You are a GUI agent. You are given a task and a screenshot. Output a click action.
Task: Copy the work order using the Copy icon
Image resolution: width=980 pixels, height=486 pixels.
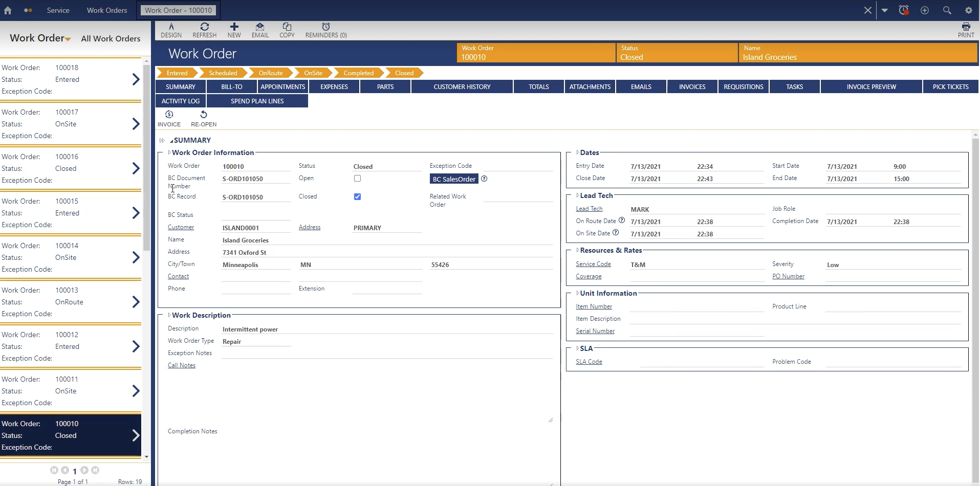tap(287, 30)
